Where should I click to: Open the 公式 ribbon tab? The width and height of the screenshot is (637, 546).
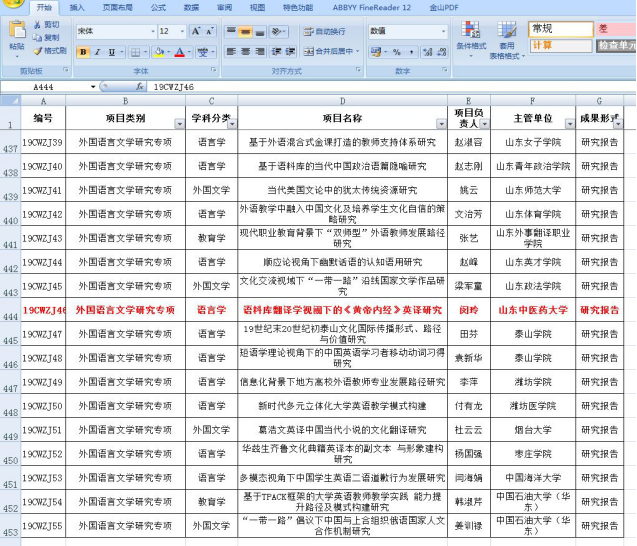[158, 7]
